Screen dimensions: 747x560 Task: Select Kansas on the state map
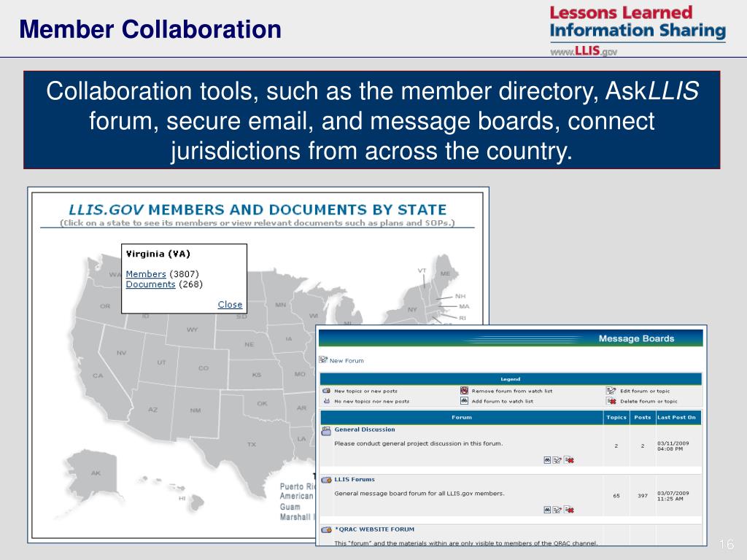coord(256,375)
